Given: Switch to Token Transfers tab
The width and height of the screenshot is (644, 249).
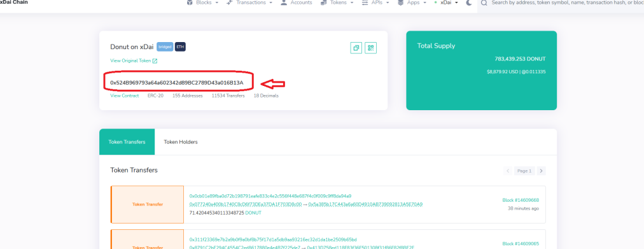Looking at the screenshot, I should pyautogui.click(x=127, y=142).
